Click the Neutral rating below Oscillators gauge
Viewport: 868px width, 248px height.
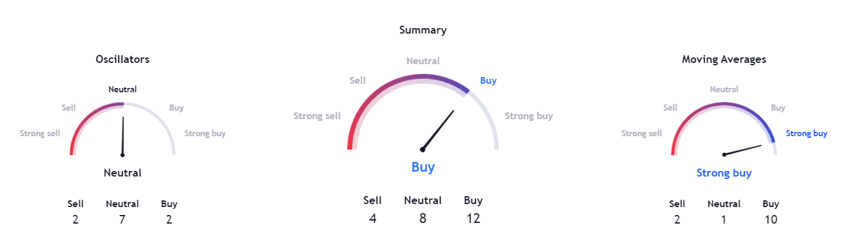click(122, 173)
